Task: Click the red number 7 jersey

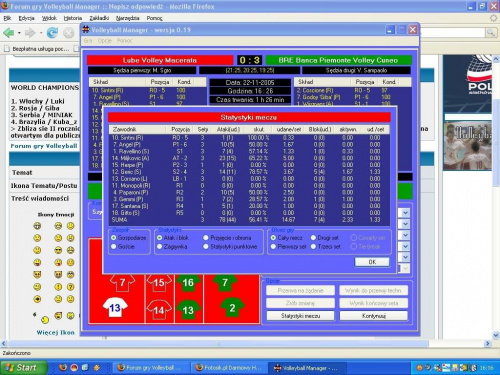Action: [122, 283]
